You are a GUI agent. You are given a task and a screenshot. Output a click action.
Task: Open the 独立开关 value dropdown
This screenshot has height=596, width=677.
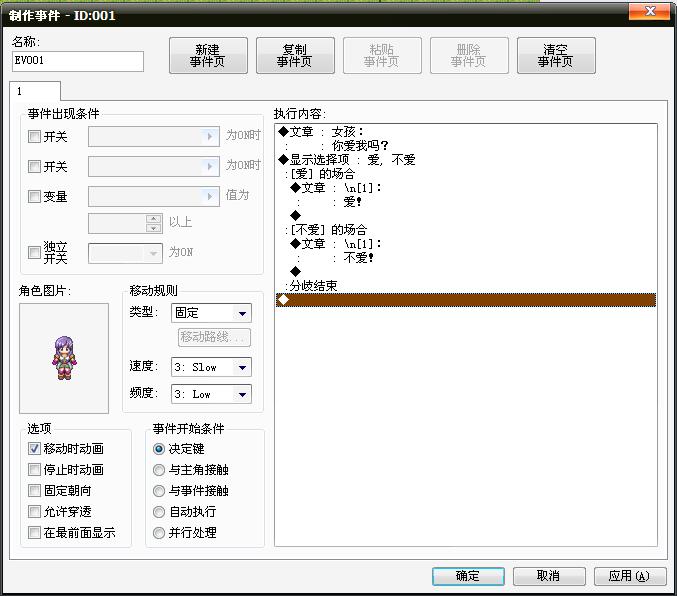point(125,253)
